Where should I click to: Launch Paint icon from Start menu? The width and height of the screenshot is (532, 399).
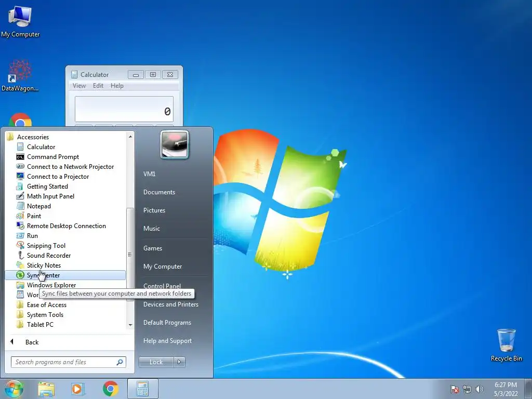20,216
